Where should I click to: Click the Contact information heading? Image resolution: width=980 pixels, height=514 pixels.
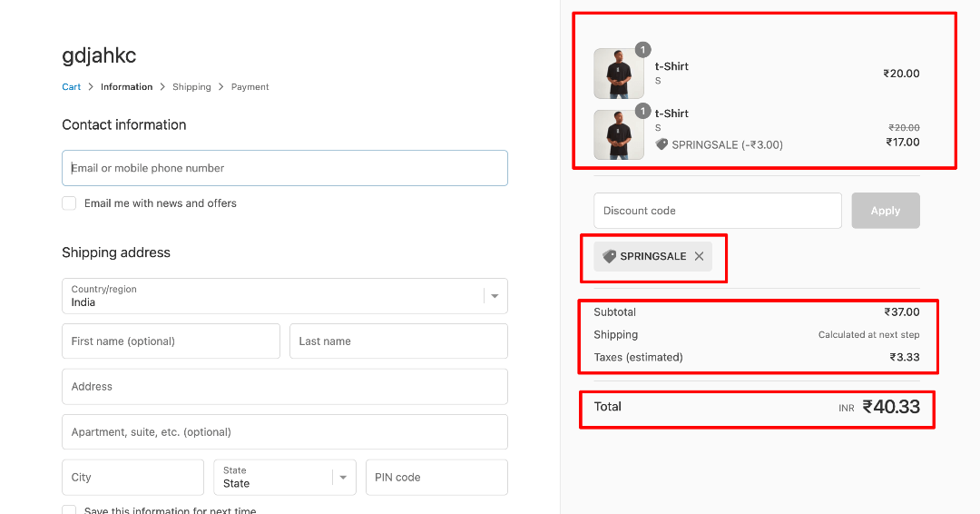click(x=123, y=125)
